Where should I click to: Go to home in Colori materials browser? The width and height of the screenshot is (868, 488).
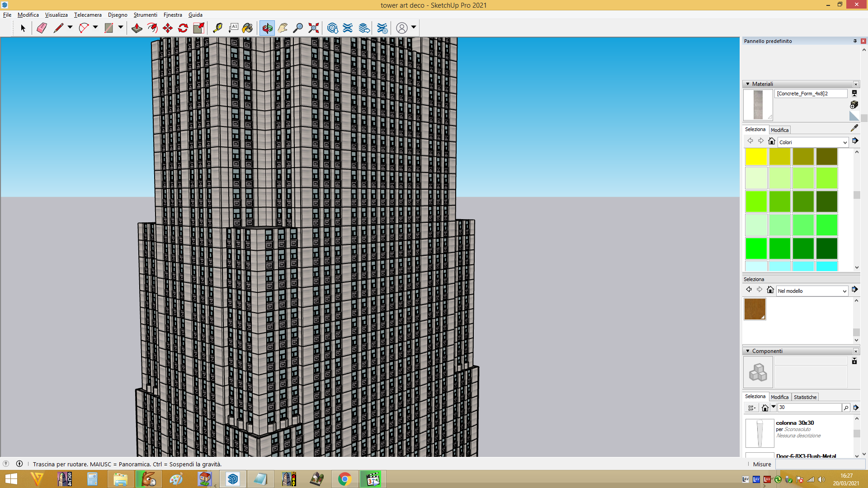point(772,141)
